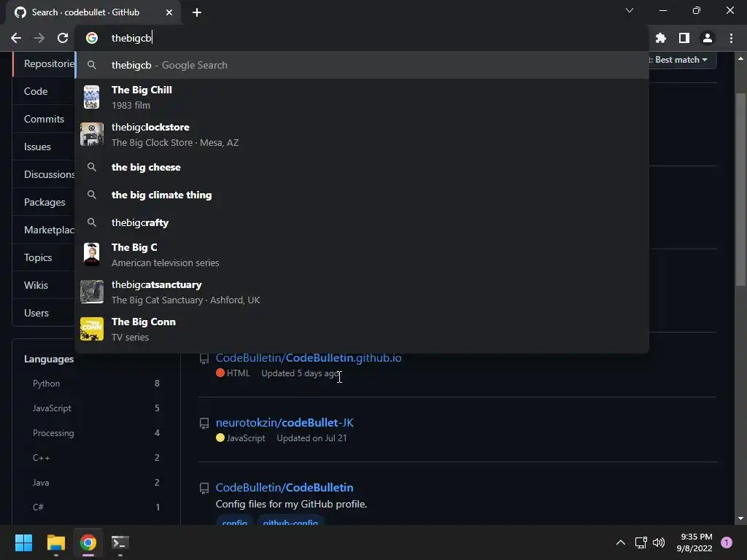Open the Packages search filter
Image resolution: width=747 pixels, height=560 pixels.
(44, 202)
